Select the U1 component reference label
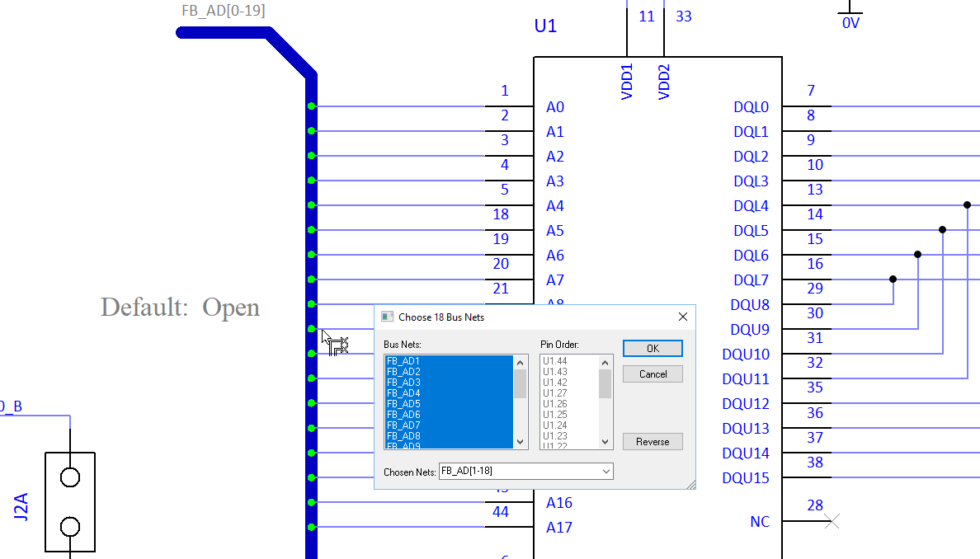980x559 pixels. click(545, 26)
